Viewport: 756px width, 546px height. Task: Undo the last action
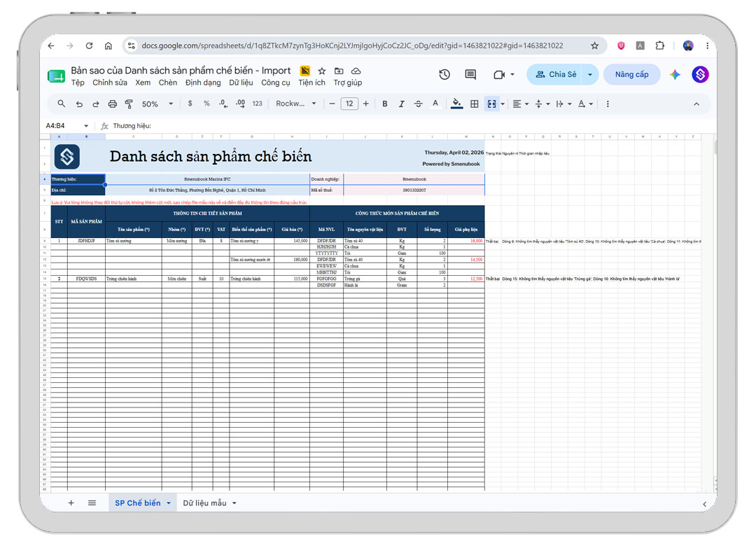80,104
